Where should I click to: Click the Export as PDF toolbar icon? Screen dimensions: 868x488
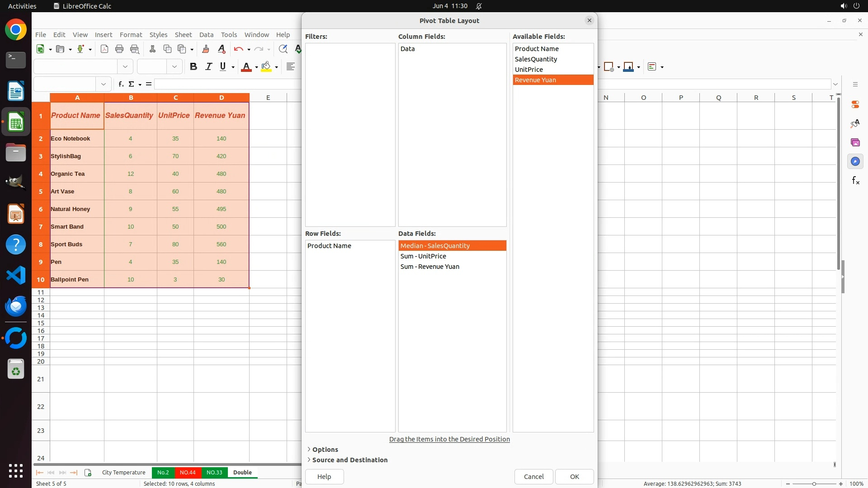click(104, 49)
